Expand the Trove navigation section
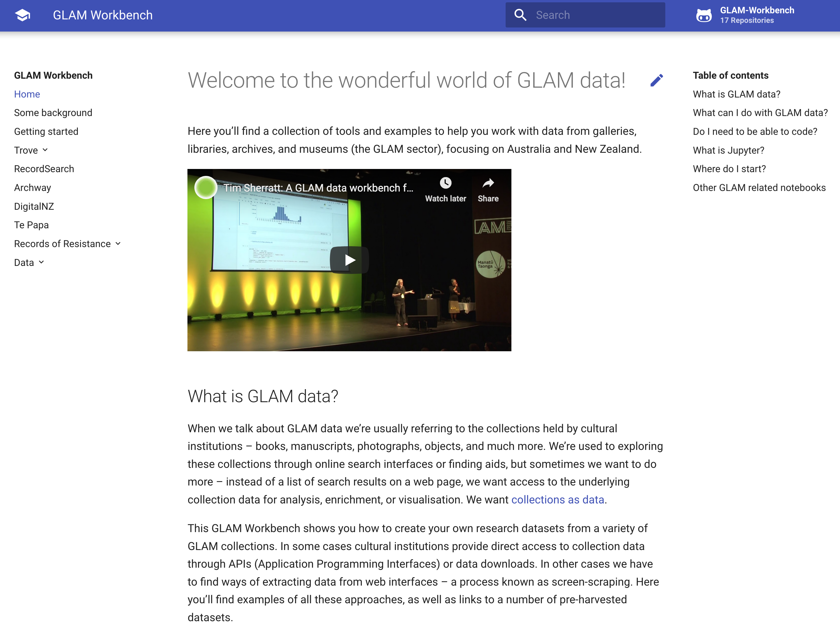Screen dimensions: 840x640 [31, 150]
